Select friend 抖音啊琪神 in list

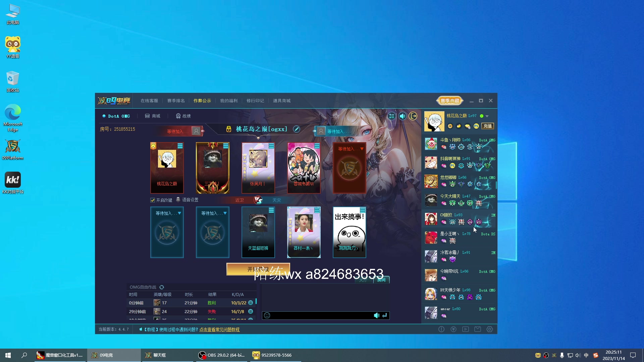click(x=460, y=162)
